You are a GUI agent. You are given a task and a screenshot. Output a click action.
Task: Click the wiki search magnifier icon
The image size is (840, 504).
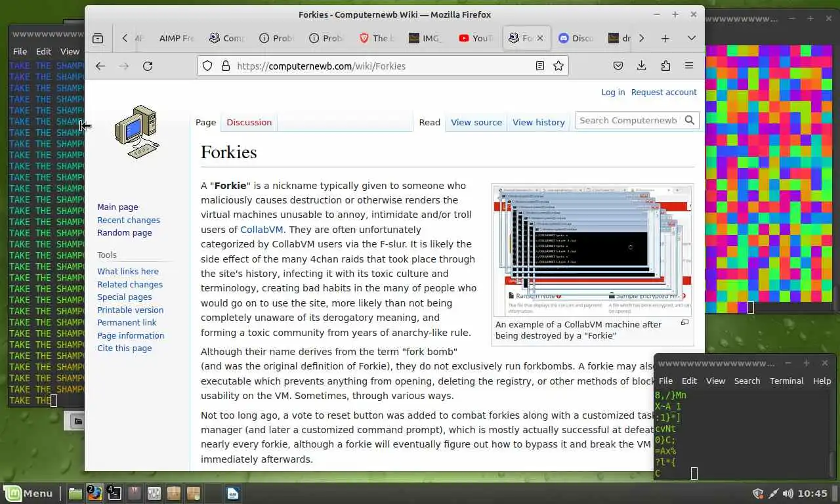coord(690,120)
